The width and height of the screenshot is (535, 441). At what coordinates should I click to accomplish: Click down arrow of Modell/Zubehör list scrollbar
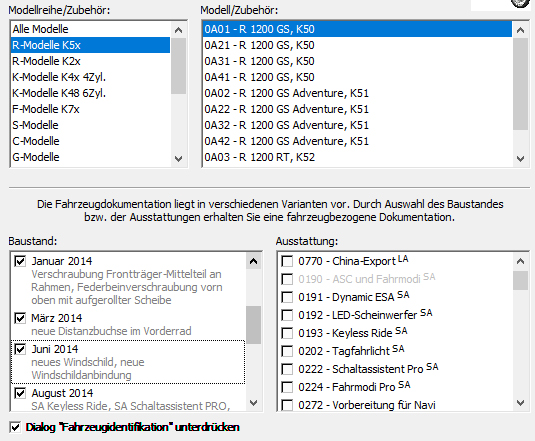[x=520, y=159]
